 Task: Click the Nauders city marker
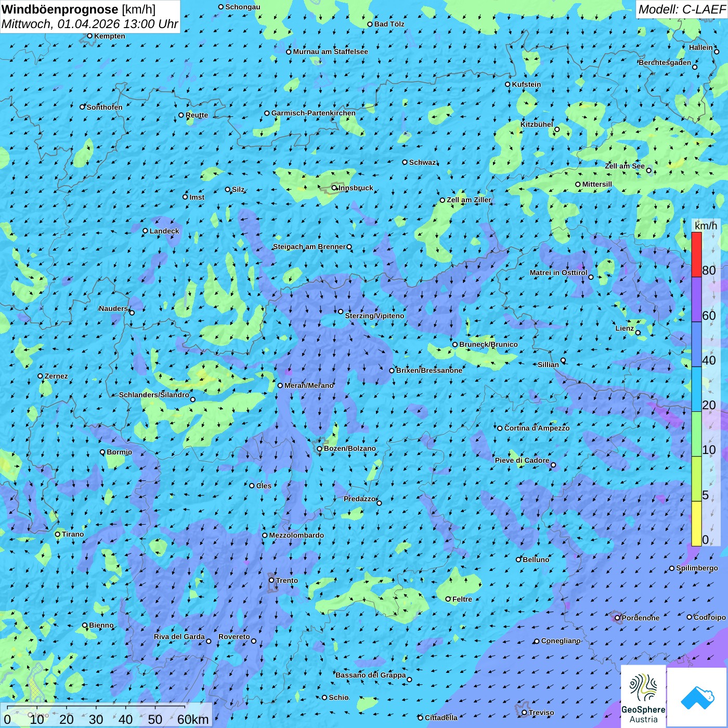[132, 313]
